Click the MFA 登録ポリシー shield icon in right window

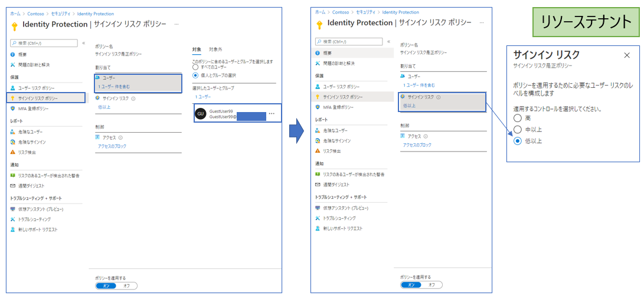[x=318, y=107]
